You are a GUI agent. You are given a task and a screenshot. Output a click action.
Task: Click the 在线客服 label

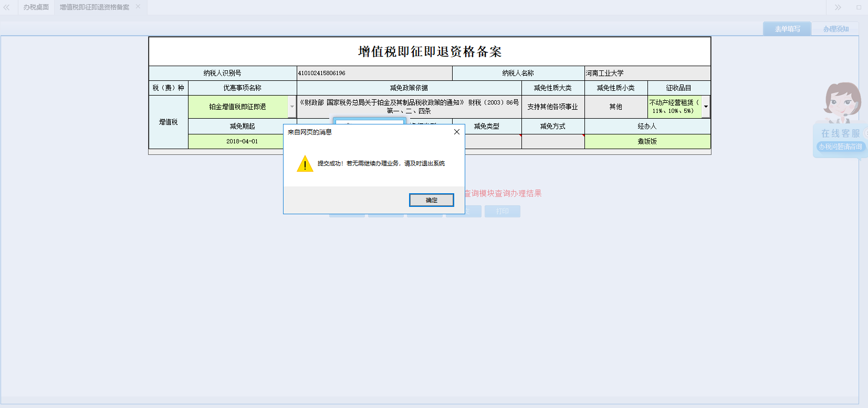[840, 133]
